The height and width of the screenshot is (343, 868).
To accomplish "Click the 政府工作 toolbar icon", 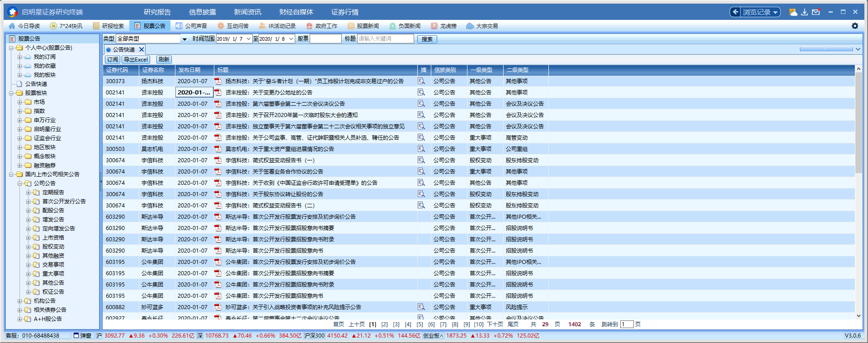I will point(309,26).
